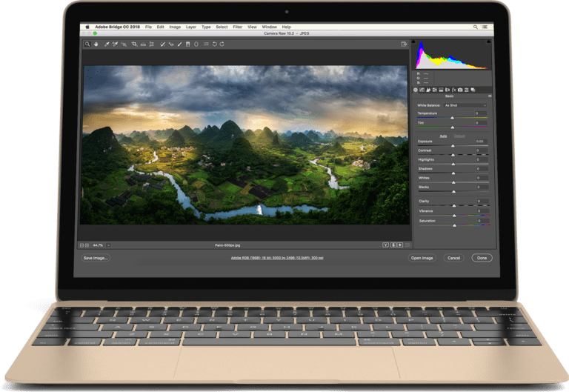This screenshot has width=569, height=392.
Task: Open the Filter menu
Action: [238, 27]
